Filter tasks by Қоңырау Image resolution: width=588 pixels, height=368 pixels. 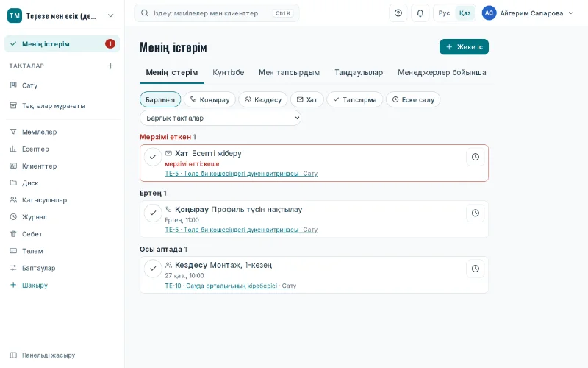coord(209,99)
